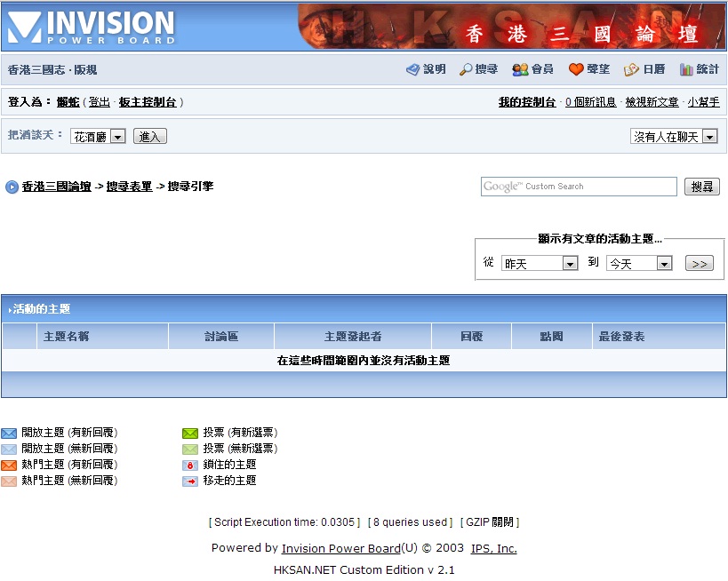This screenshot has width=728, height=581.
Task: Click the 在這些時間範圍內並沒有活動主題 message
Action: [x=364, y=361]
